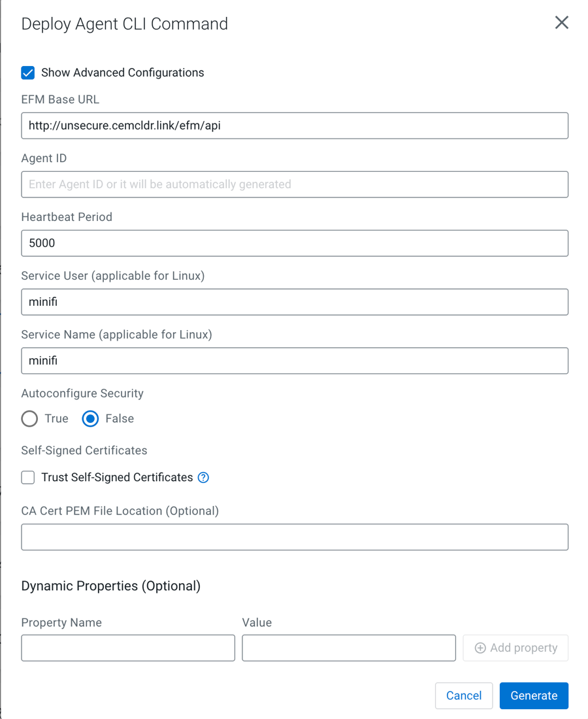Viewport: 588px width, 719px height.
Task: Click the plus icon in Add property
Action: point(480,648)
